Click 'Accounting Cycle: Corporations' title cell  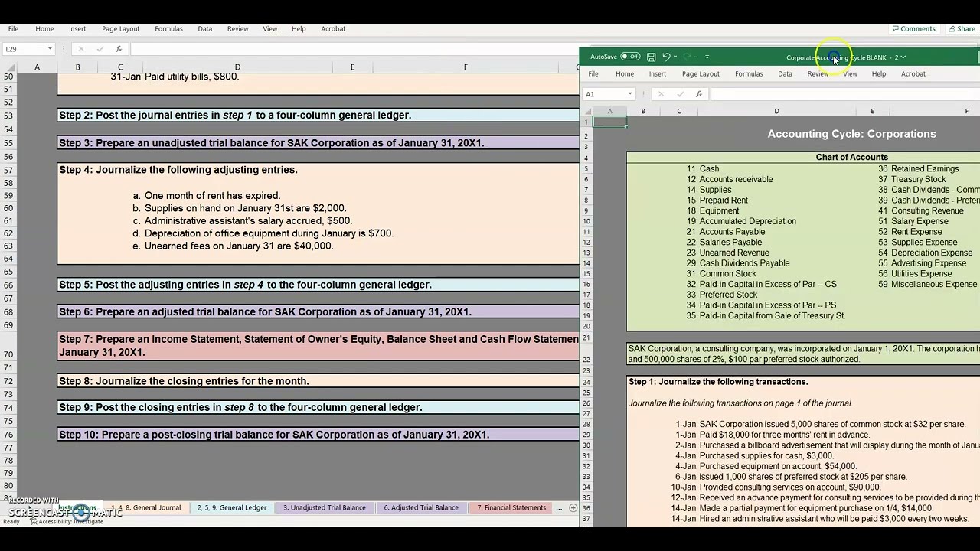click(x=852, y=134)
